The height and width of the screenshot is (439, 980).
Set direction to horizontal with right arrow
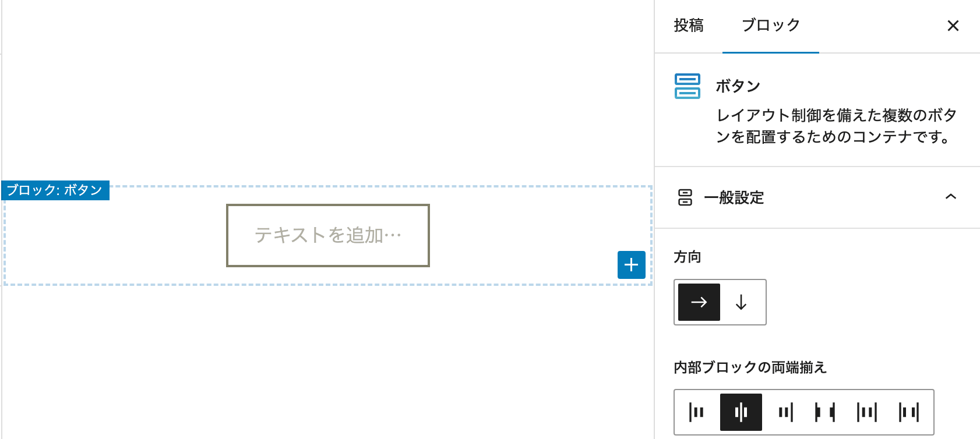pos(699,302)
